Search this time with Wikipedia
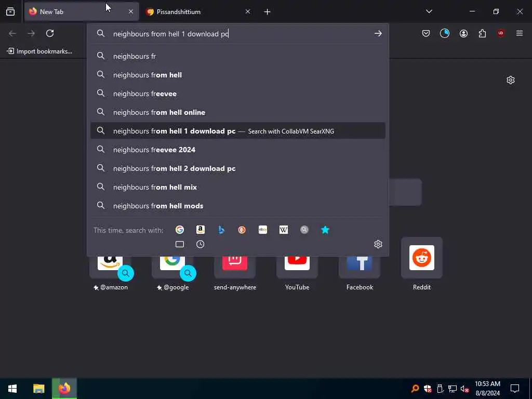Image resolution: width=532 pixels, height=399 pixels. [x=284, y=230]
